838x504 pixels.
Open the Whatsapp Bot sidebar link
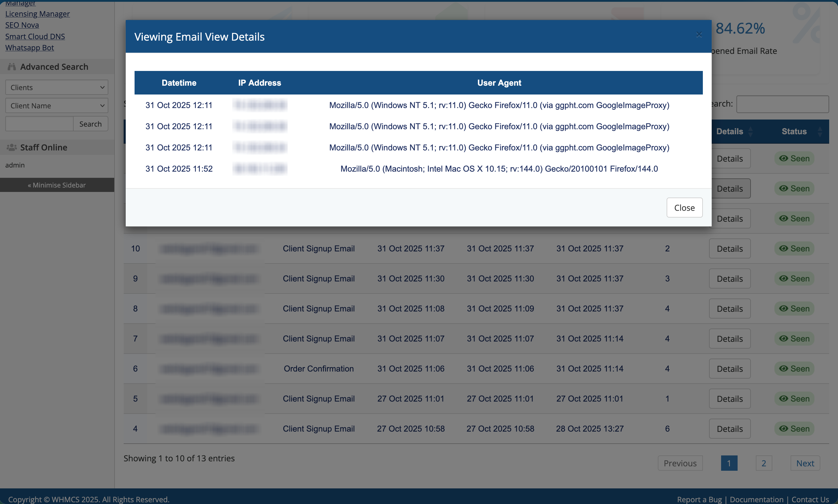[29, 48]
